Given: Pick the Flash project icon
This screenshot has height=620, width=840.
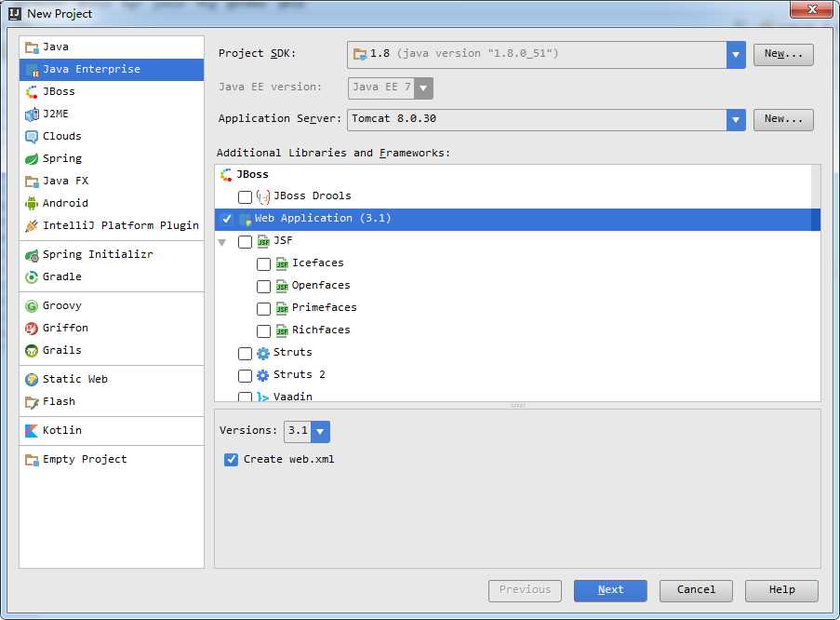Looking at the screenshot, I should (32, 402).
